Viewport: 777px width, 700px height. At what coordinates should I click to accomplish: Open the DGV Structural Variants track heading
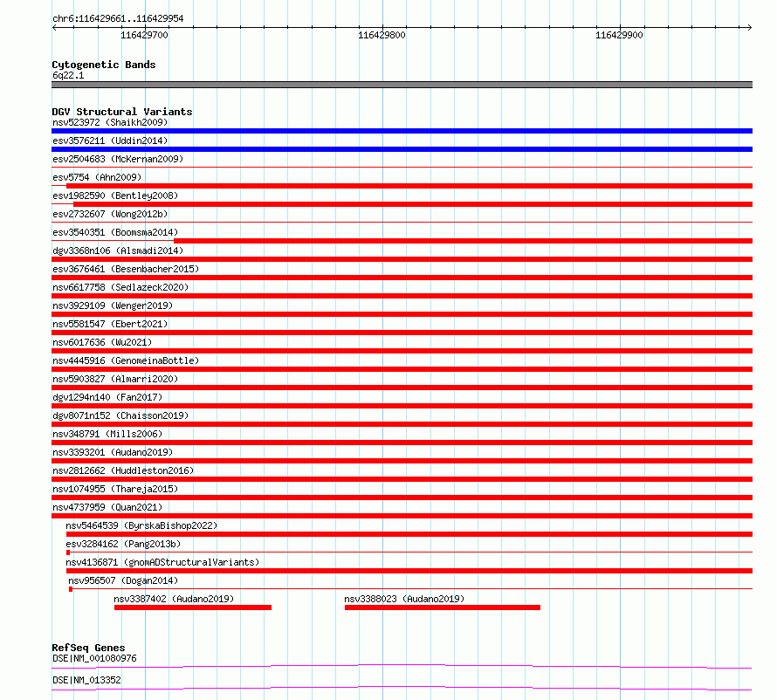[122, 112]
